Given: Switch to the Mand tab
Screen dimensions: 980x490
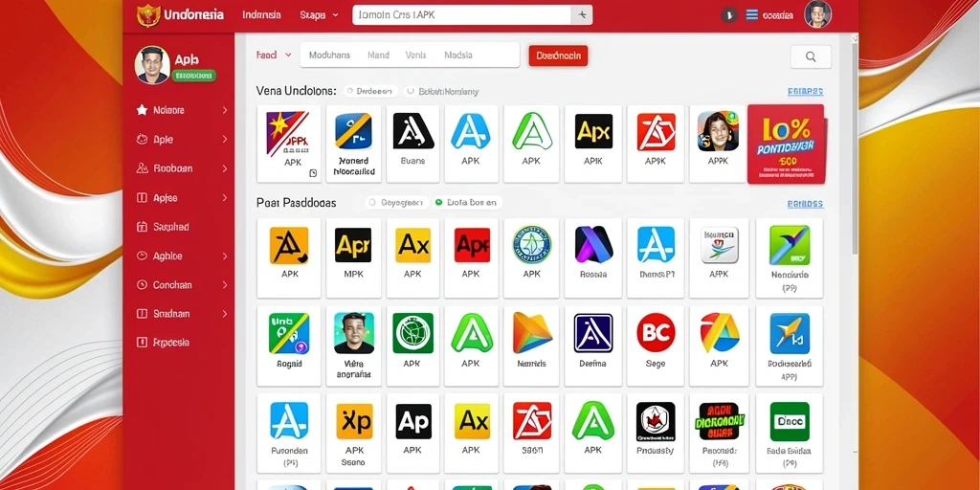Looking at the screenshot, I should point(378,55).
